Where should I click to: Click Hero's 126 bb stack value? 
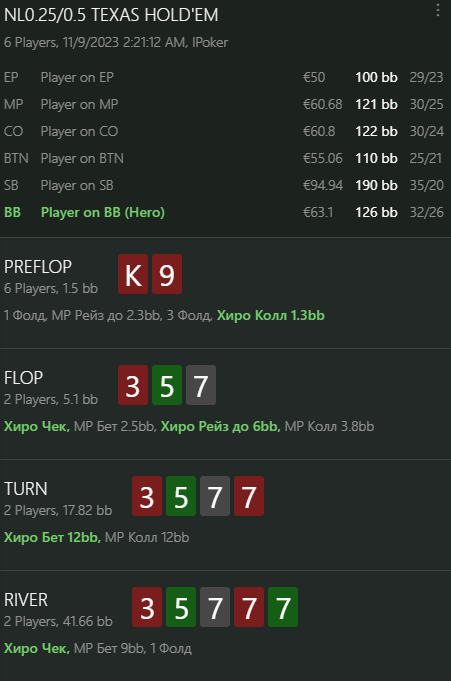pos(376,212)
